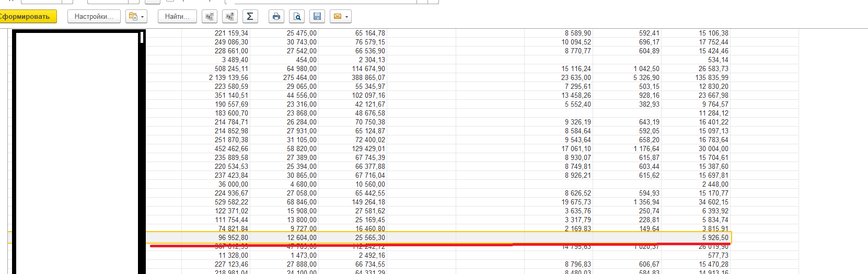Click the highlighted row cell 96 952,80
The image size is (868, 274).
[233, 237]
